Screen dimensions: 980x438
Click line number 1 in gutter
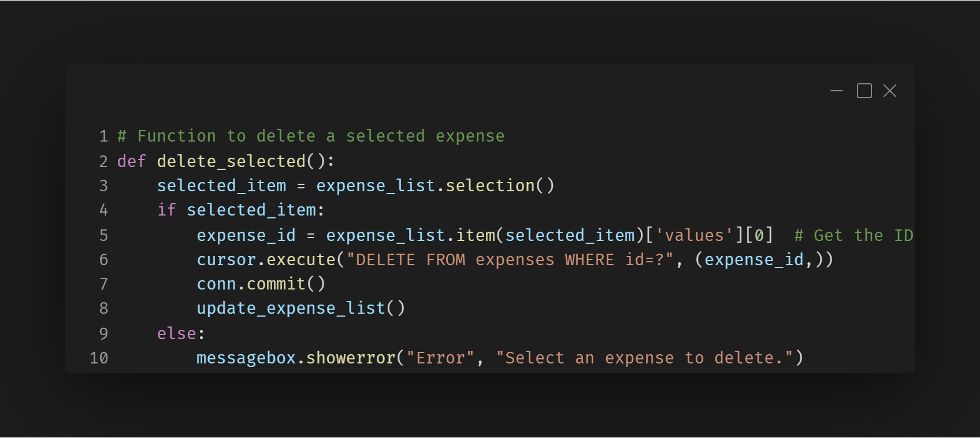[x=103, y=136]
